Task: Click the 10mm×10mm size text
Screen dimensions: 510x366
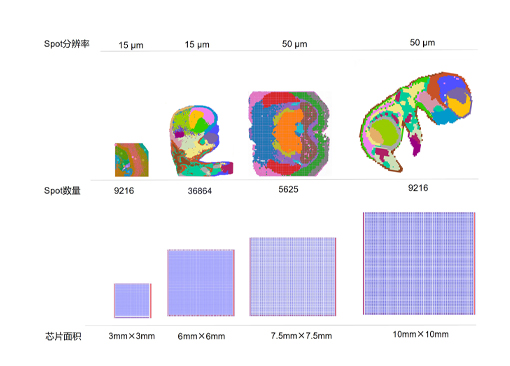Action: [421, 334]
